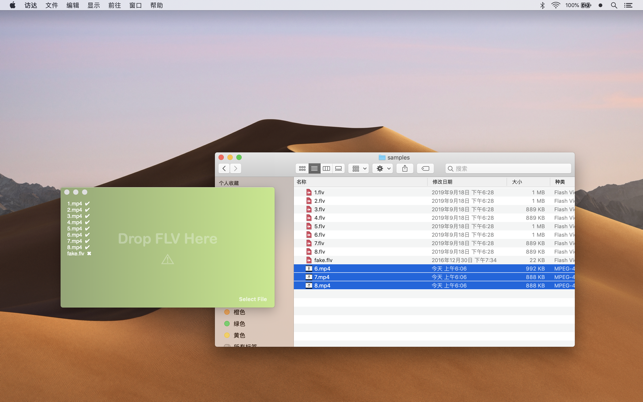This screenshot has height=402, width=643.
Task: Click the Bluetooth status icon
Action: pyautogui.click(x=542, y=5)
